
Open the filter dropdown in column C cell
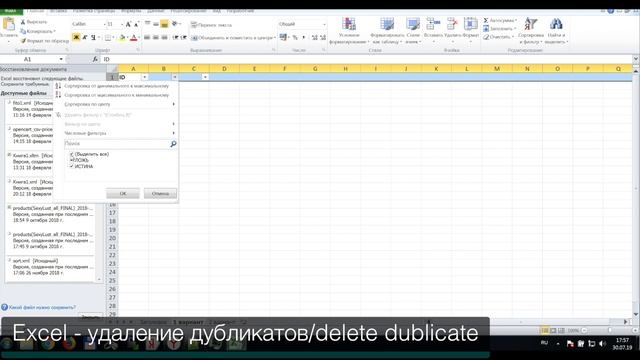pos(205,77)
